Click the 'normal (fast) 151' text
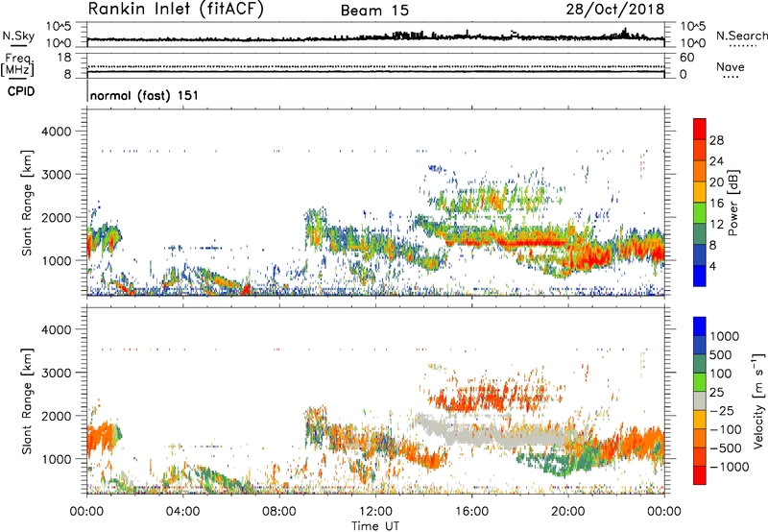Viewport: 768px width, 532px height. tap(145, 95)
